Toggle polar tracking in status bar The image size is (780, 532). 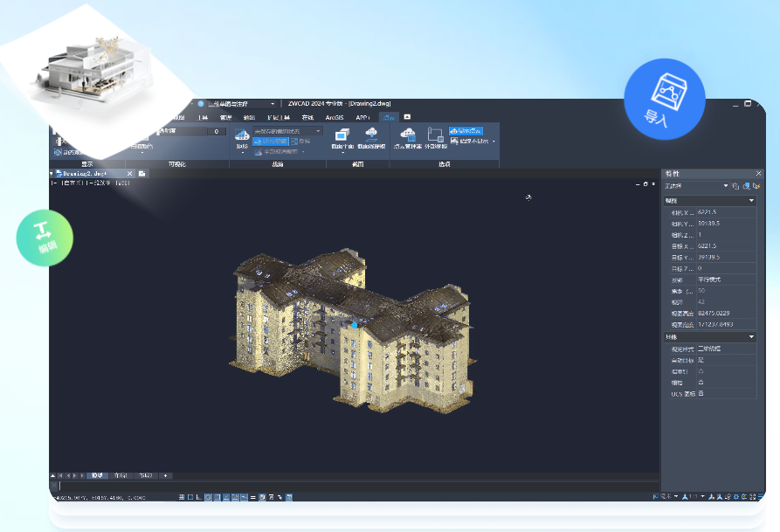click(x=209, y=497)
